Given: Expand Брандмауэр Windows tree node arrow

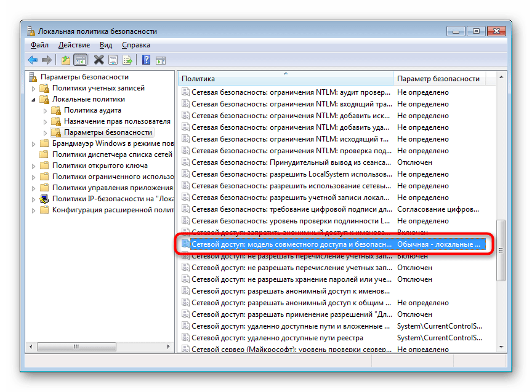Looking at the screenshot, I should tap(34, 143).
